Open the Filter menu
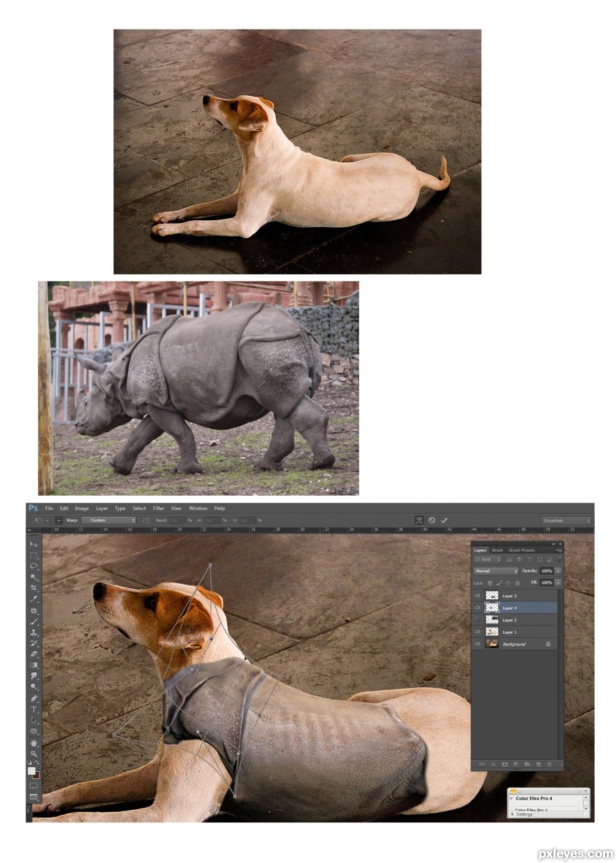 coord(158,508)
